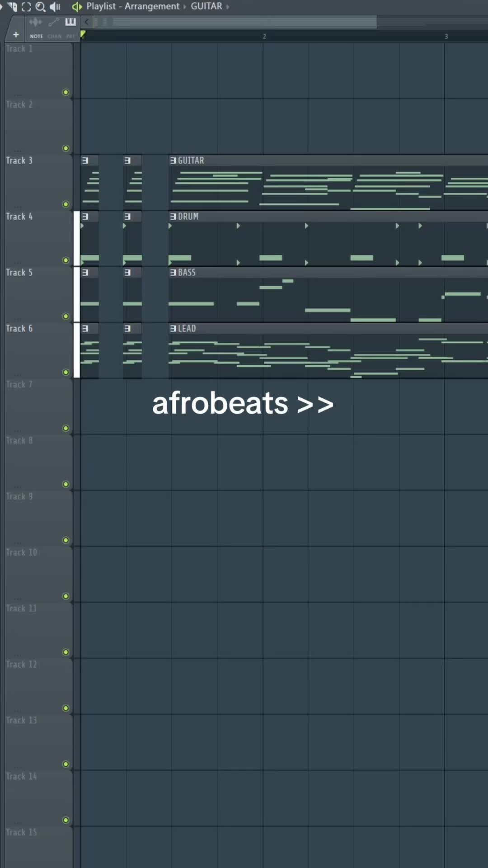The height and width of the screenshot is (868, 488).
Task: Click the Track 5 label
Action: (x=19, y=273)
